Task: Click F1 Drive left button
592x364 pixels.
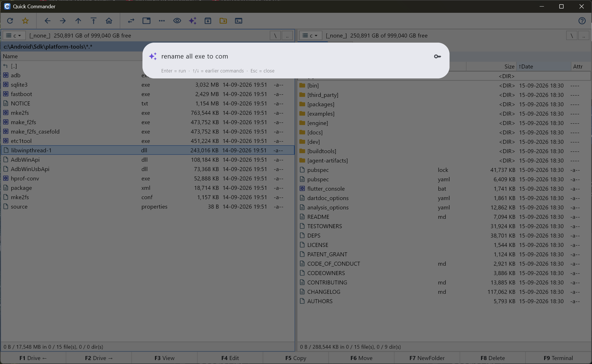Action: click(x=33, y=358)
